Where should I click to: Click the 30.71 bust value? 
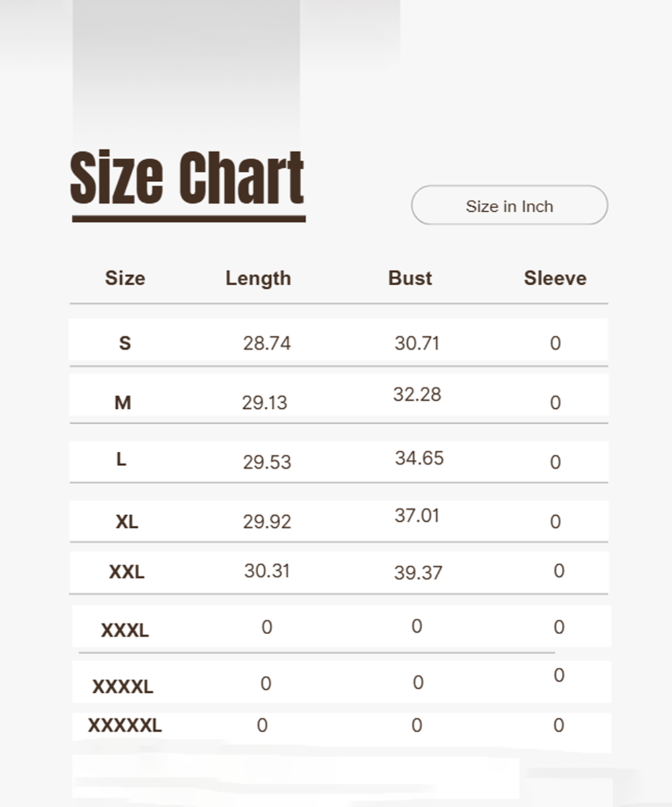417,344
